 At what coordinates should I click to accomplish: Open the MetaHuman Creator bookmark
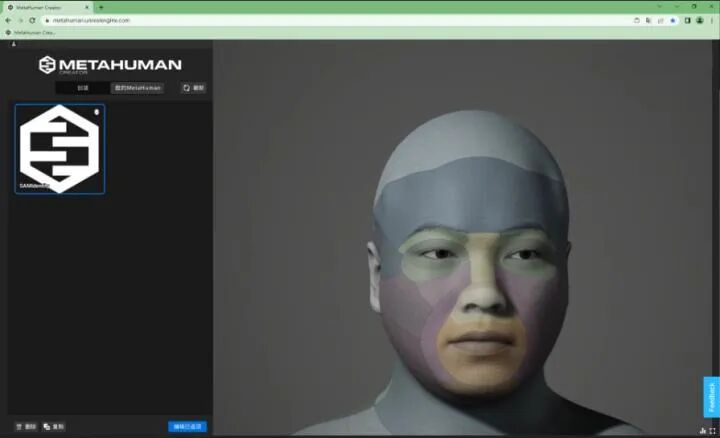[30, 33]
